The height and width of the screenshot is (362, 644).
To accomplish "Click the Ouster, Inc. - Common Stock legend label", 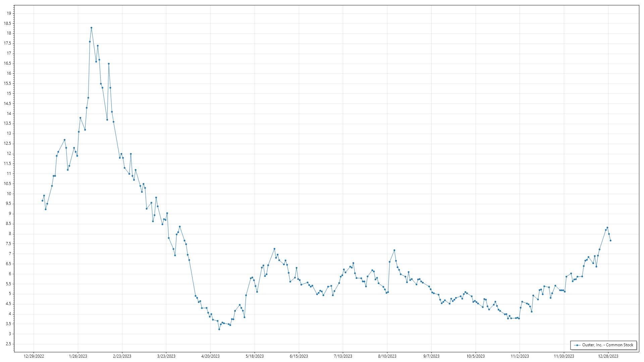I will (x=607, y=345).
